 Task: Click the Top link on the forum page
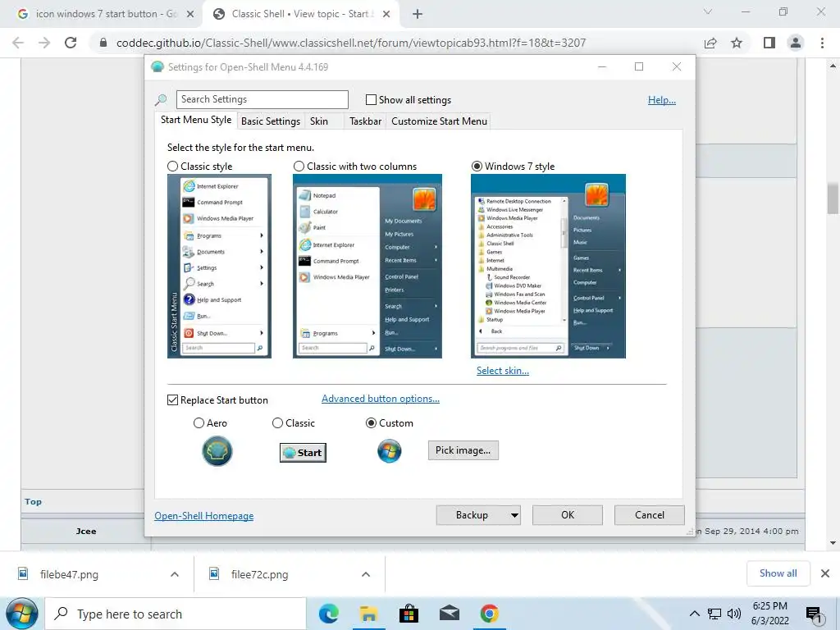tap(33, 502)
